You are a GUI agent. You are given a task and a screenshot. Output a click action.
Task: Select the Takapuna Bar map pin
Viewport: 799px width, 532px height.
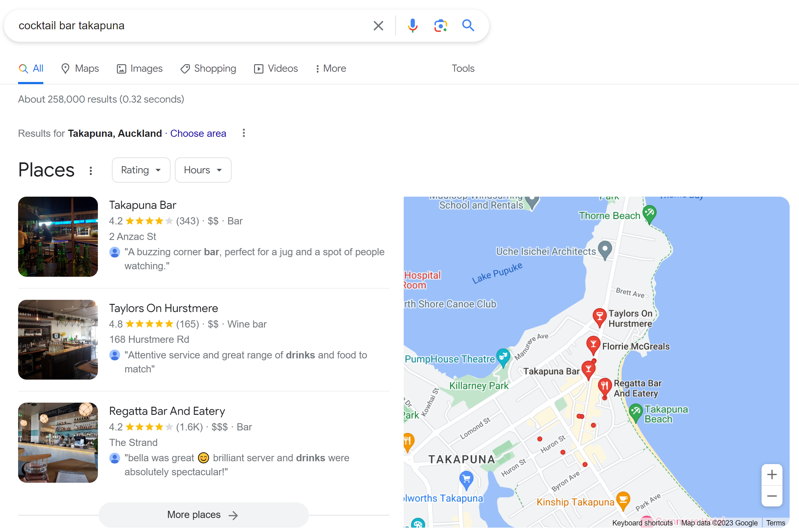(x=588, y=370)
